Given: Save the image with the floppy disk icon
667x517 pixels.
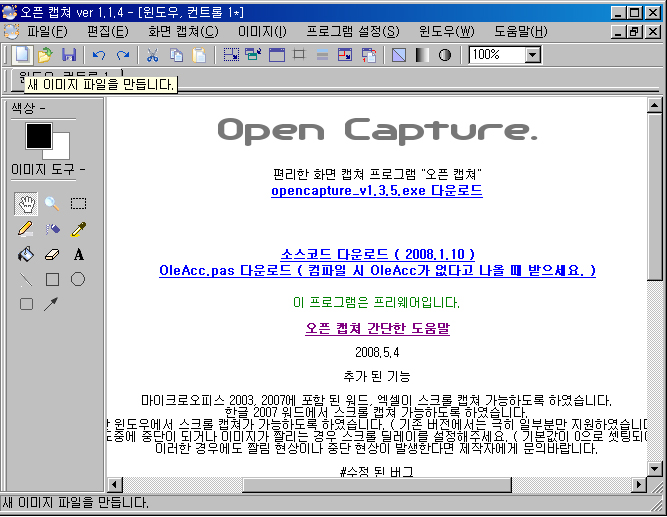Looking at the screenshot, I should point(69,55).
